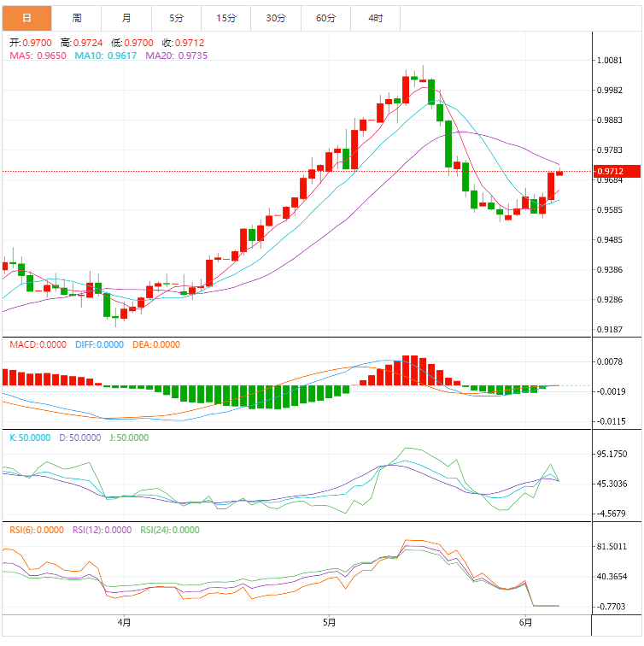Switch to the 5分 interval tab

(176, 18)
